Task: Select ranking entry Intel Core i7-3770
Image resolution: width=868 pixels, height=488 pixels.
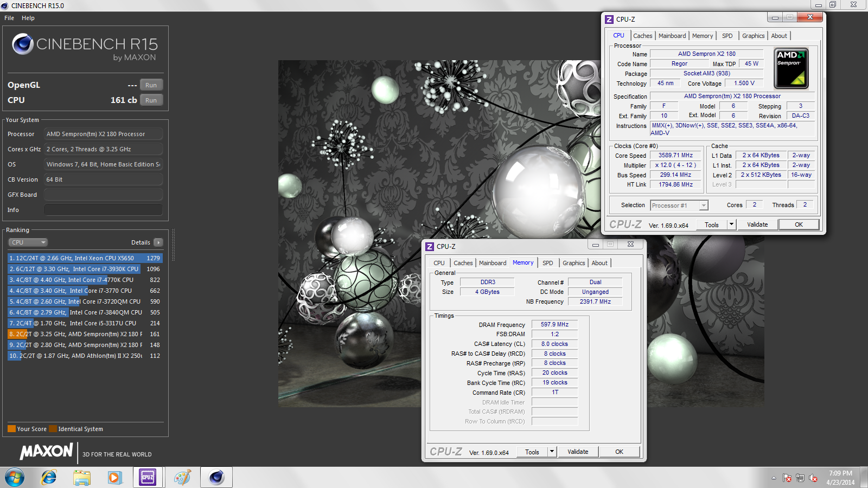Action: point(85,291)
